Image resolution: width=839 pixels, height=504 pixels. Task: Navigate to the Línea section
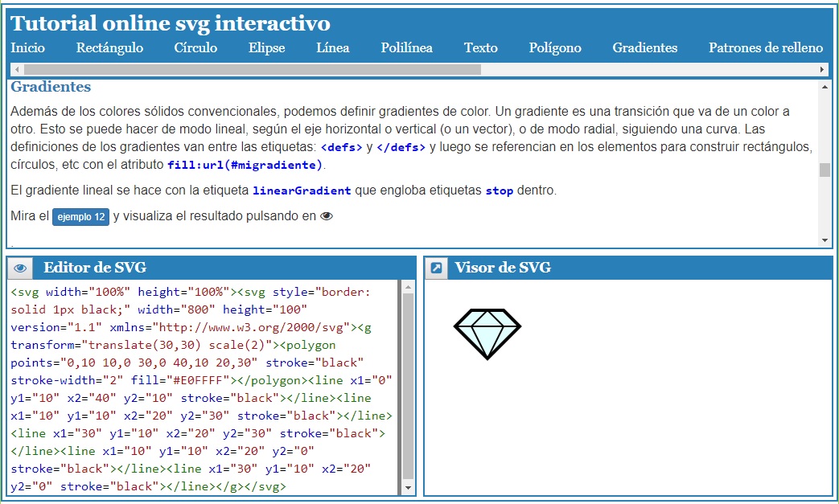tap(333, 47)
